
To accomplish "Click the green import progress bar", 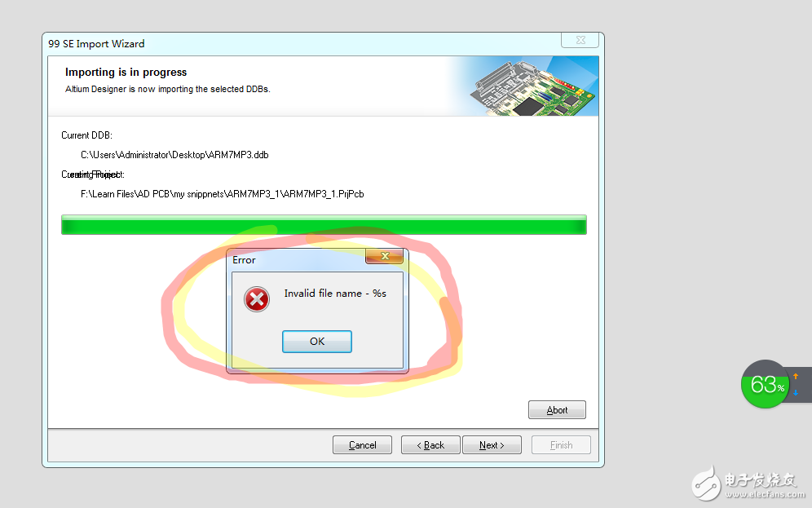I will 324,225.
